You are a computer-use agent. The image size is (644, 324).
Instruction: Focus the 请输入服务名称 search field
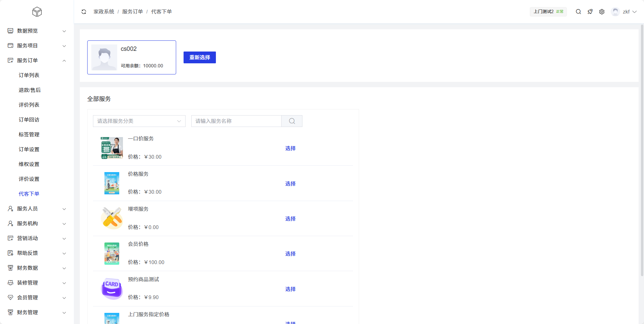click(236, 121)
